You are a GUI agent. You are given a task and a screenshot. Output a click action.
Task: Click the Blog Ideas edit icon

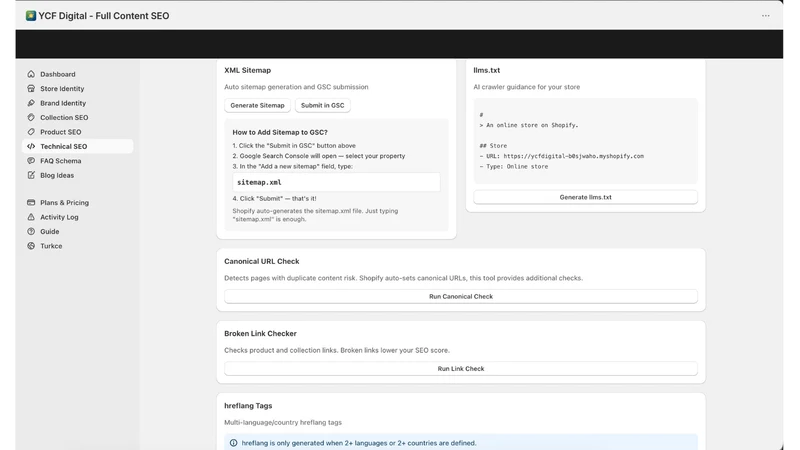coord(31,175)
